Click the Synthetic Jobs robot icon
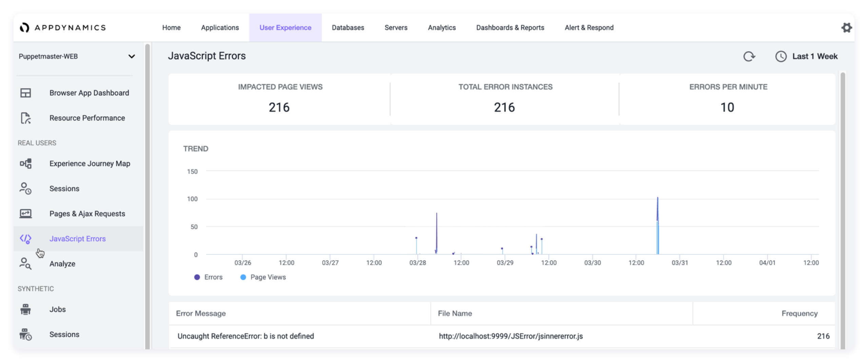 25,309
